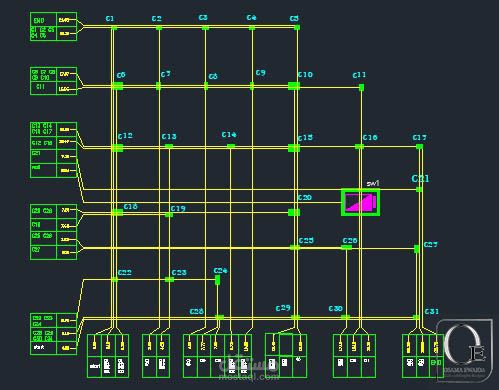Select the C23 node label
499x390 pixels.
(x=179, y=273)
